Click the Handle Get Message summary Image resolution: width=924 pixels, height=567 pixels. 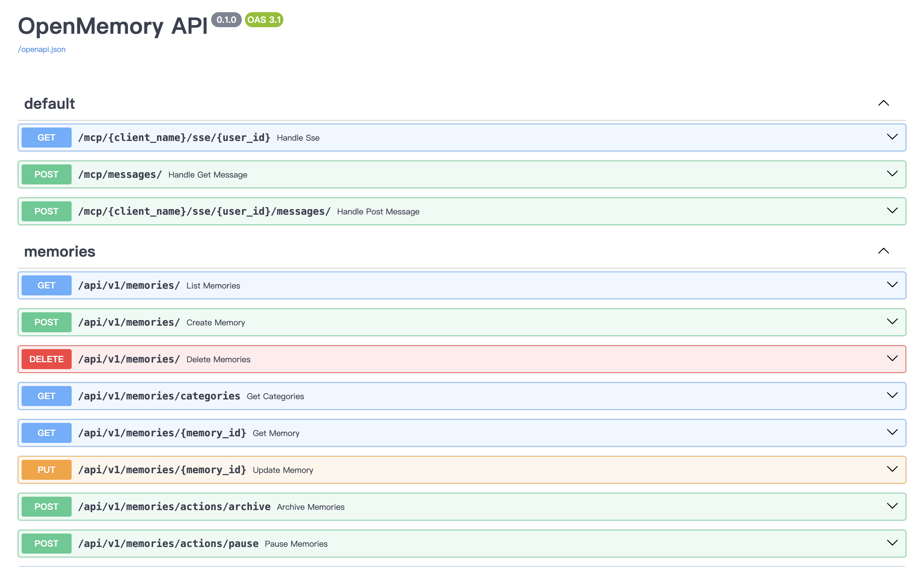(x=208, y=175)
